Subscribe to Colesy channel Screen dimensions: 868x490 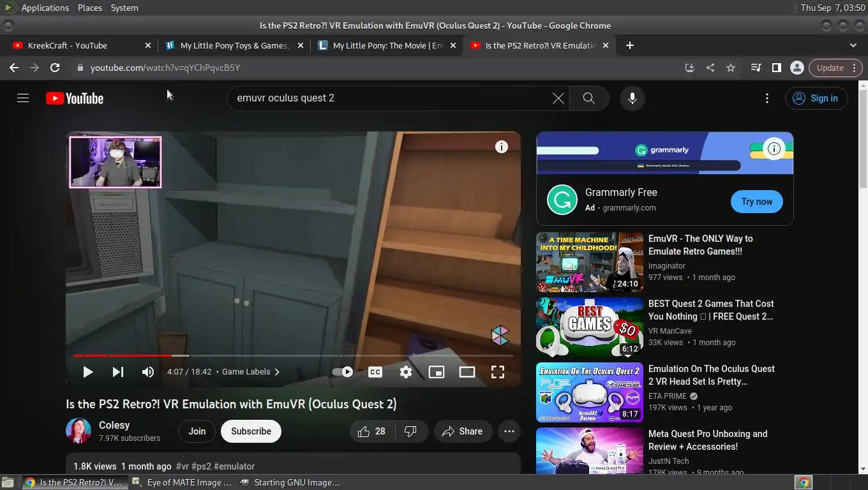(251, 431)
